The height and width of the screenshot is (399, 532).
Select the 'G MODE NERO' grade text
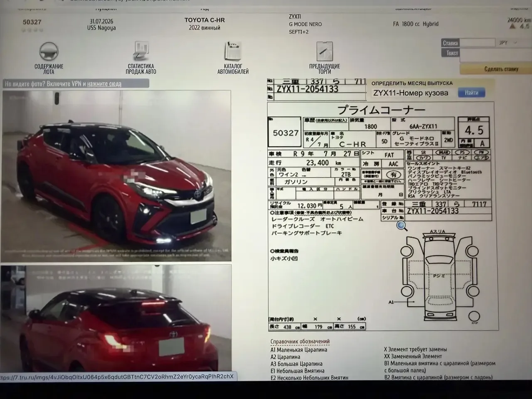(x=305, y=24)
